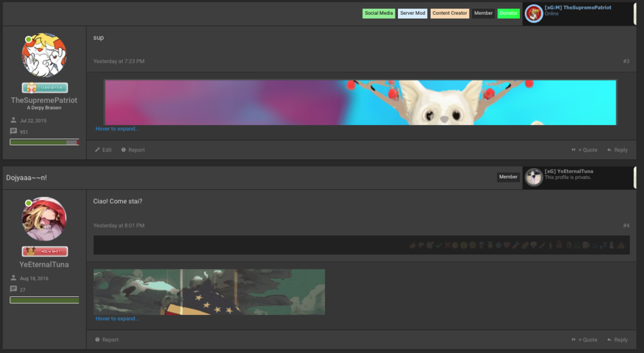644x353 pixels.
Task: Click the poop rating icon
Action: coord(621,245)
